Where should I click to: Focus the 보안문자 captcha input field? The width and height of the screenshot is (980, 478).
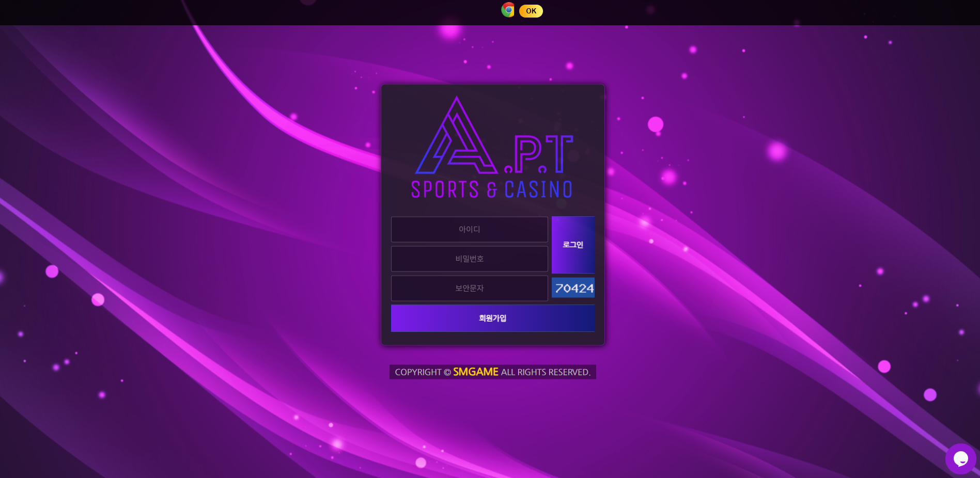click(469, 288)
